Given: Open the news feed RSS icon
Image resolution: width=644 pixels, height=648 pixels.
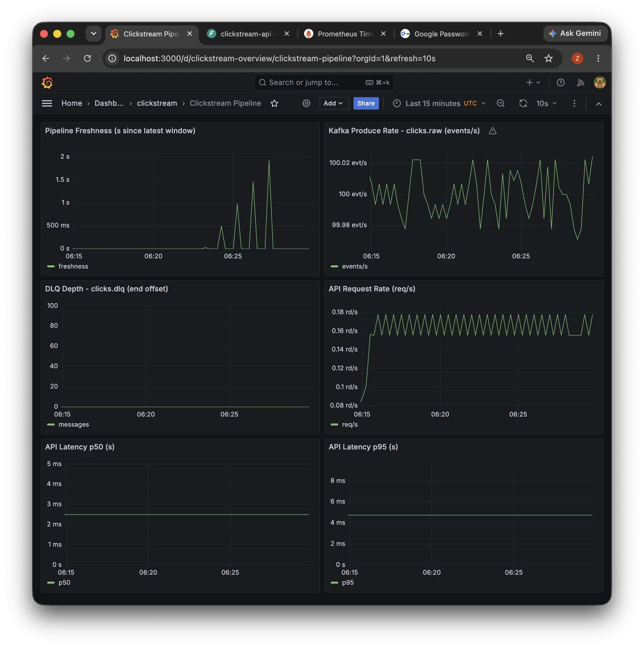Looking at the screenshot, I should pyautogui.click(x=580, y=83).
